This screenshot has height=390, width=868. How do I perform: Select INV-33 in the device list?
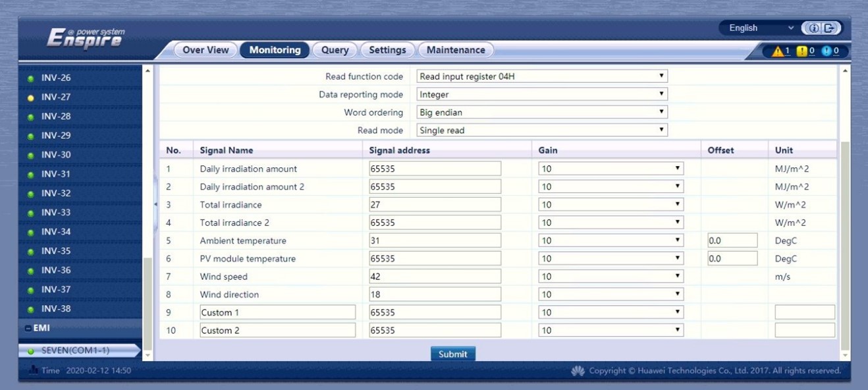[x=55, y=213]
